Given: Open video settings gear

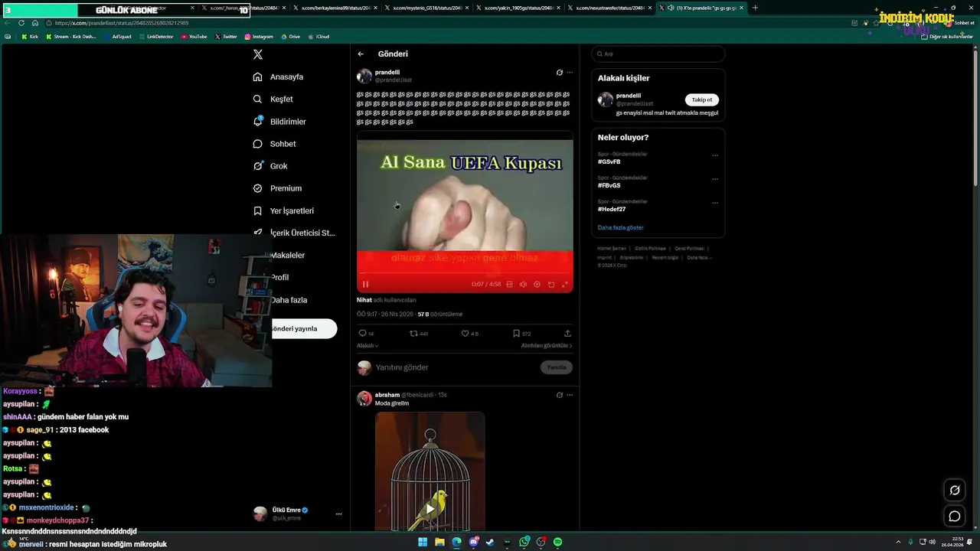Looking at the screenshot, I should [x=537, y=284].
